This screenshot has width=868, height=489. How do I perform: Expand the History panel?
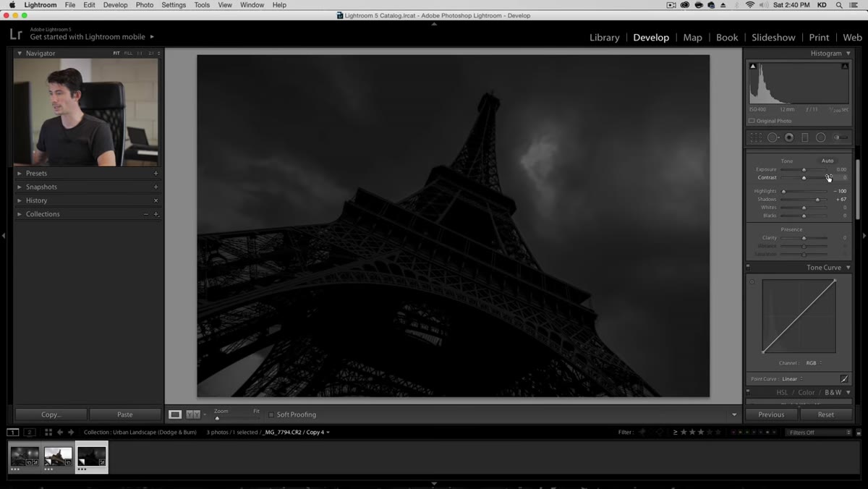coord(20,200)
